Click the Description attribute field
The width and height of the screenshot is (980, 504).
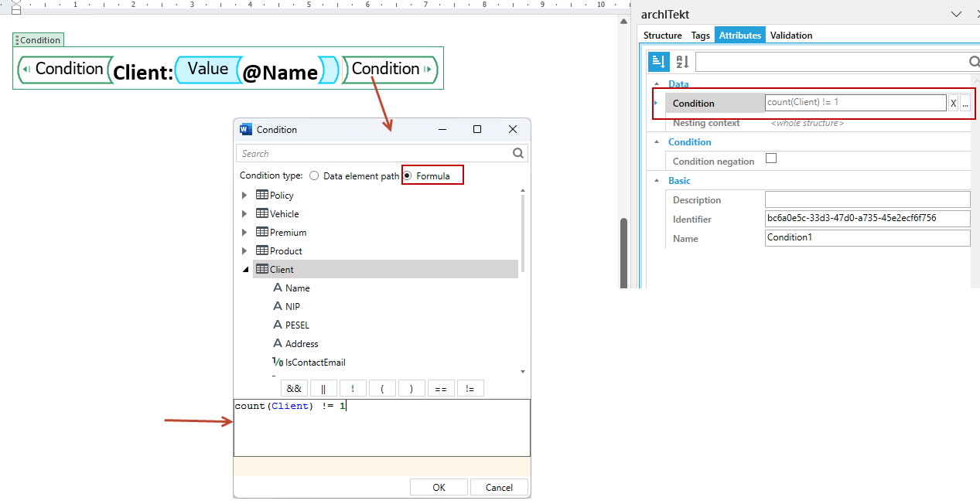click(x=868, y=199)
